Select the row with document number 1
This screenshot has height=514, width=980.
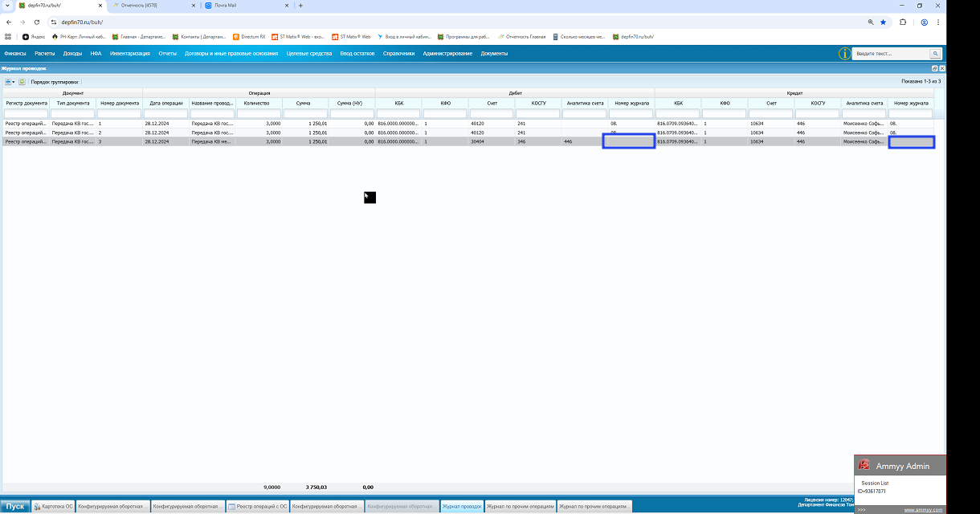[468, 124]
